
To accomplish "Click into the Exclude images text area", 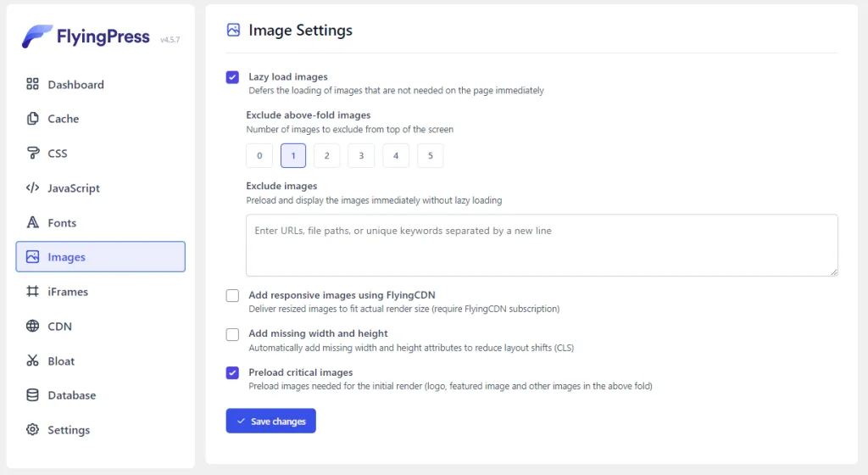I will [542, 245].
